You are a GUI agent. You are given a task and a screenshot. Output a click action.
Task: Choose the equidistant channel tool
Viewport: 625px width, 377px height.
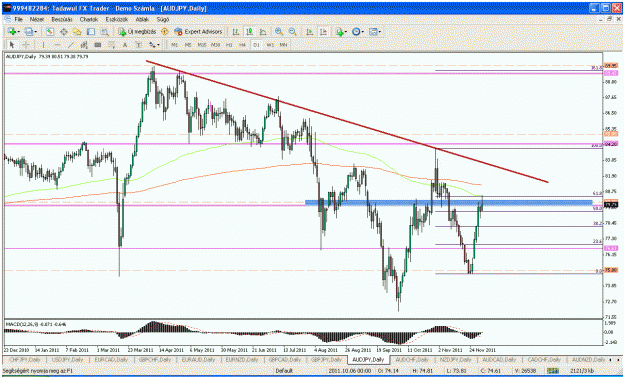(x=84, y=45)
